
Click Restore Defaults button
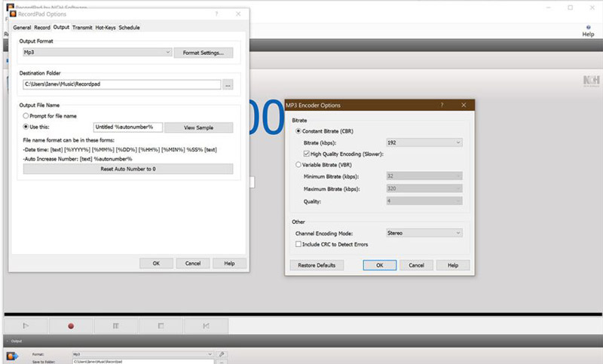click(x=317, y=265)
